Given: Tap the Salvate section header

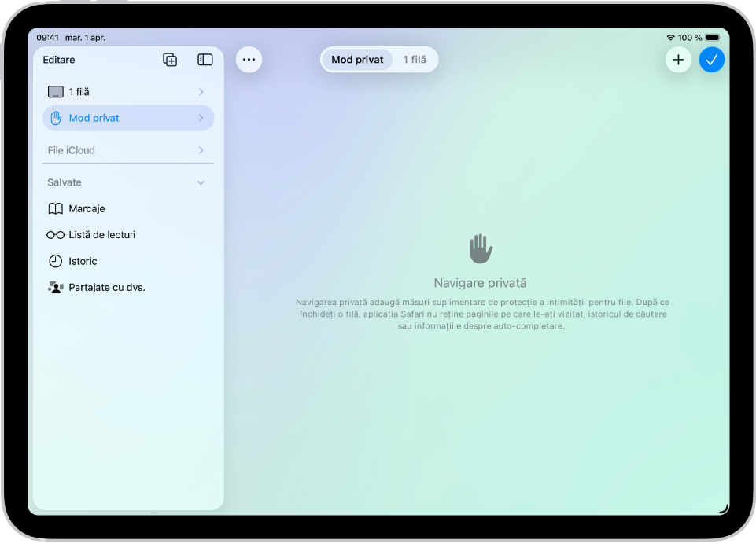Looking at the screenshot, I should click(x=65, y=182).
